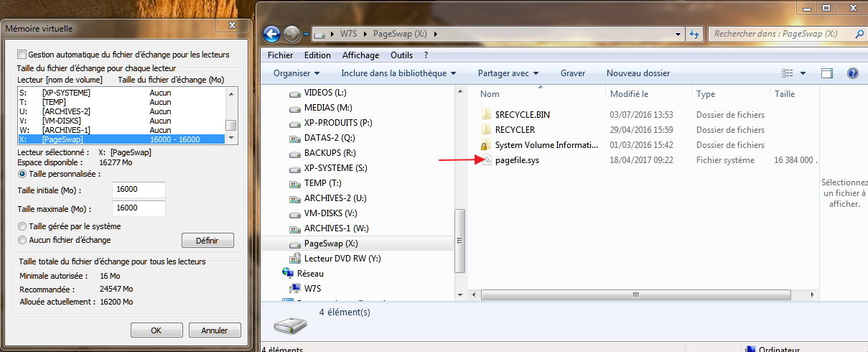Click the Back navigation arrow in Explorer
The image size is (868, 352).
271,34
